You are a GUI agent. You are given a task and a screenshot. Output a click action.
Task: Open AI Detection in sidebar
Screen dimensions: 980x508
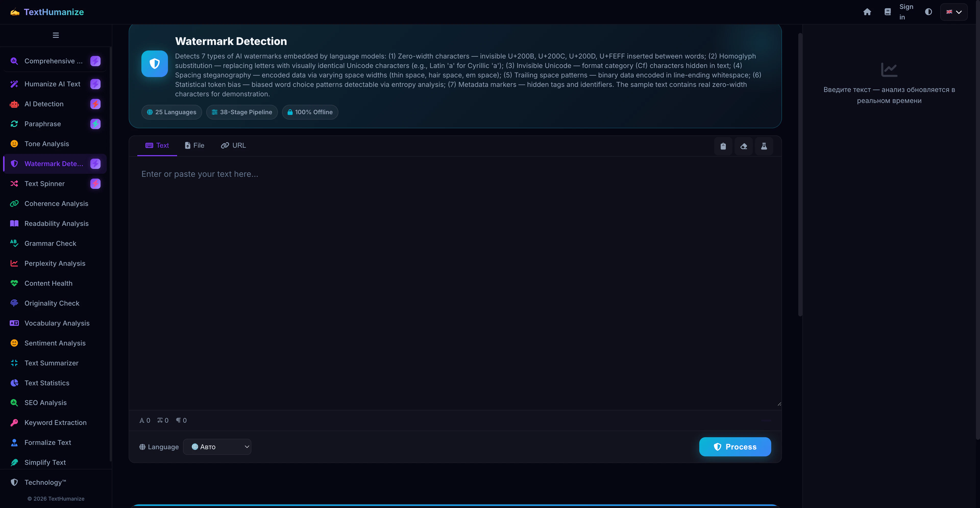pyautogui.click(x=44, y=104)
